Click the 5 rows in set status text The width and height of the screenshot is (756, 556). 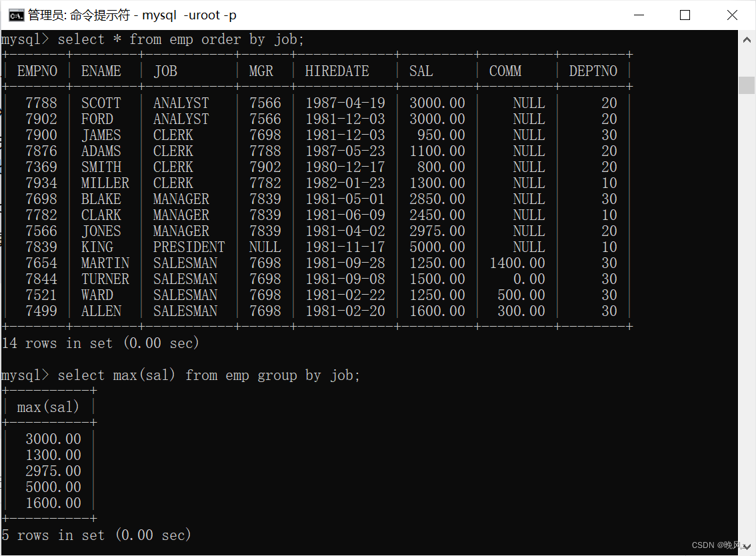click(97, 535)
